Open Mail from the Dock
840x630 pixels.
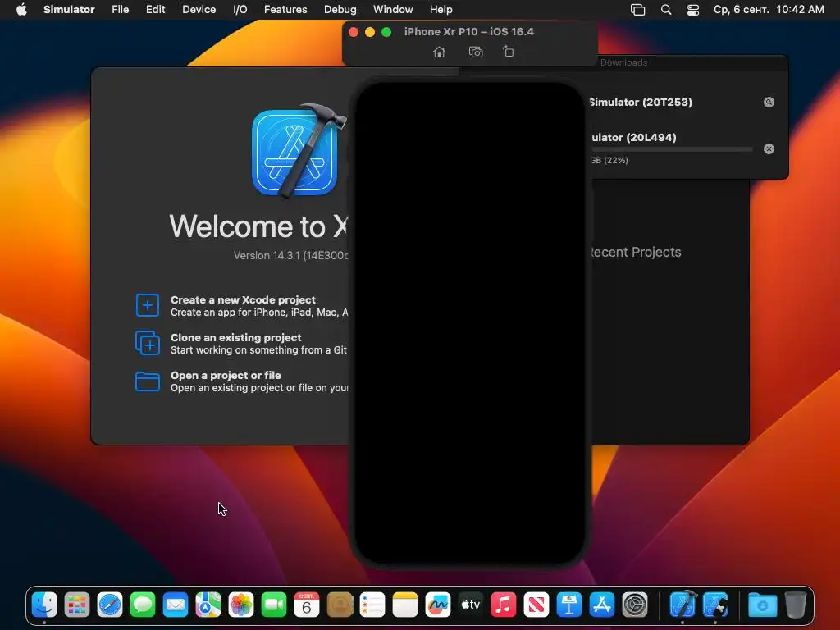(x=176, y=605)
